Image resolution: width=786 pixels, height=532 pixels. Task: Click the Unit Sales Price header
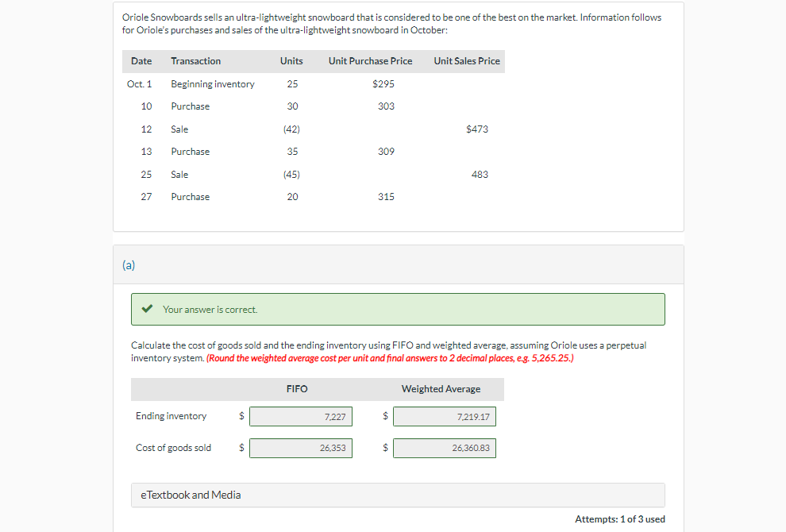(x=466, y=61)
